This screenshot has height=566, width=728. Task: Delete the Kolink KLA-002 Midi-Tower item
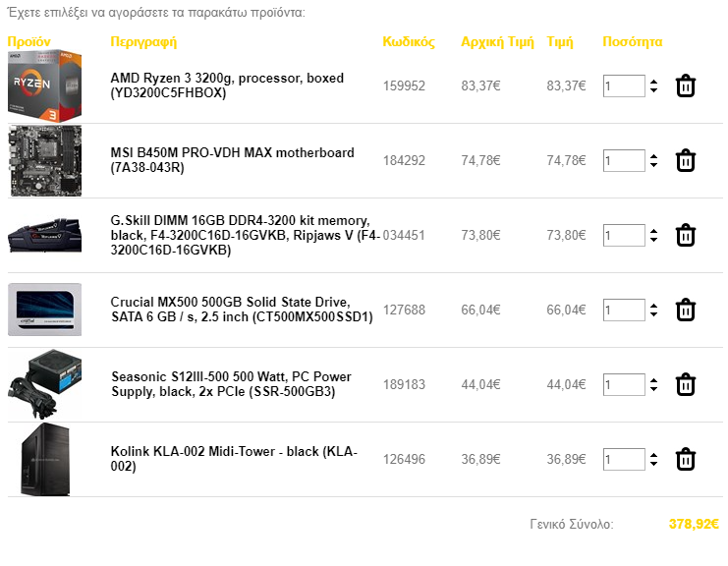click(x=686, y=460)
